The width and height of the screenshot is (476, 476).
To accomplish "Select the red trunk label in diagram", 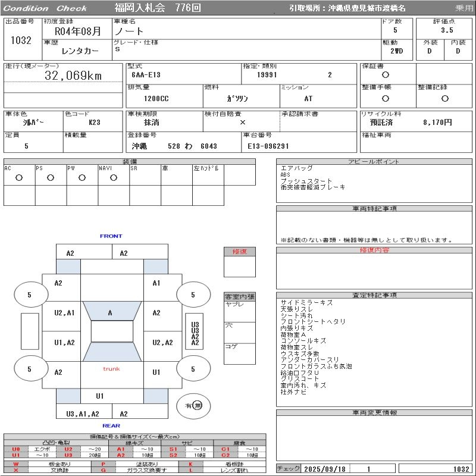I will click(x=111, y=369).
